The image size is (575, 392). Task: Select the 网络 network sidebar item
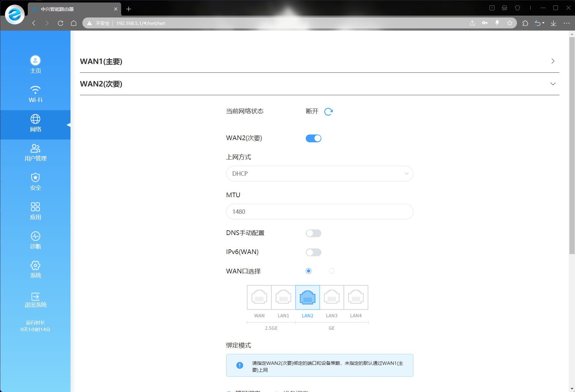(35, 125)
